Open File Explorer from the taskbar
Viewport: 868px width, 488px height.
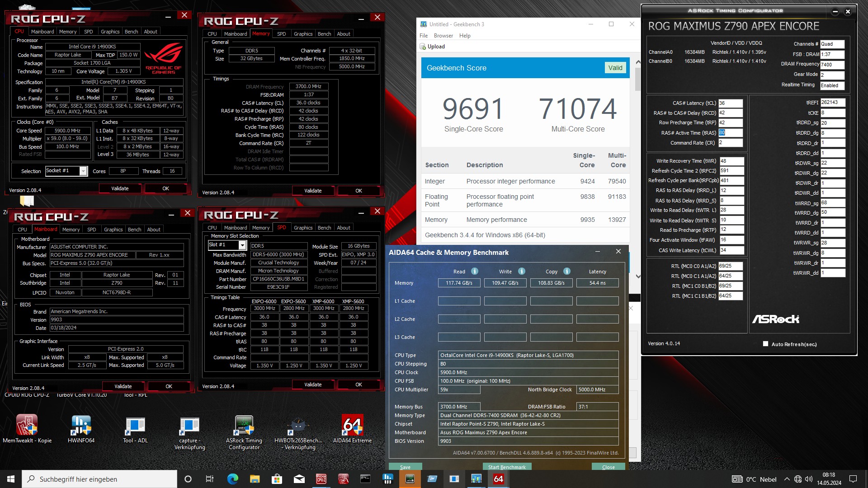point(255,479)
